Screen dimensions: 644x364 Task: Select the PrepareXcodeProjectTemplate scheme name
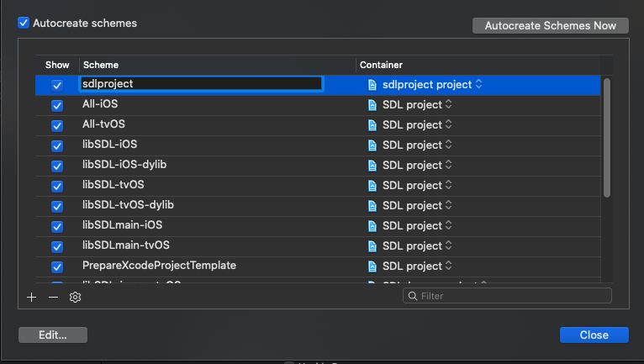pyautogui.click(x=159, y=266)
